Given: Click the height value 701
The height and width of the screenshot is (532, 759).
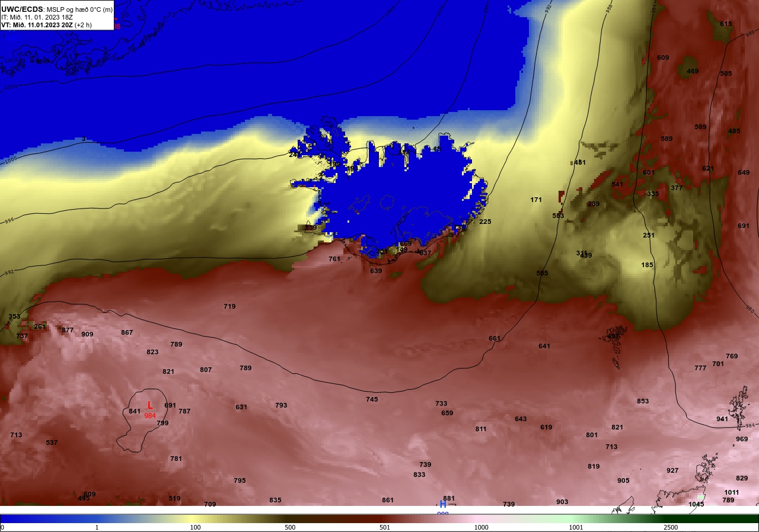Looking at the screenshot, I should pos(718,364).
